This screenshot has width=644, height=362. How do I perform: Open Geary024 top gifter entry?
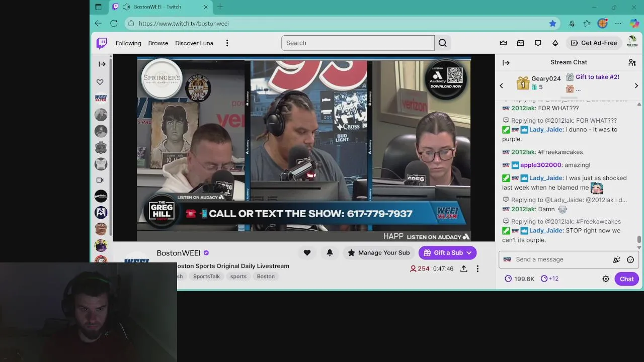click(x=538, y=83)
